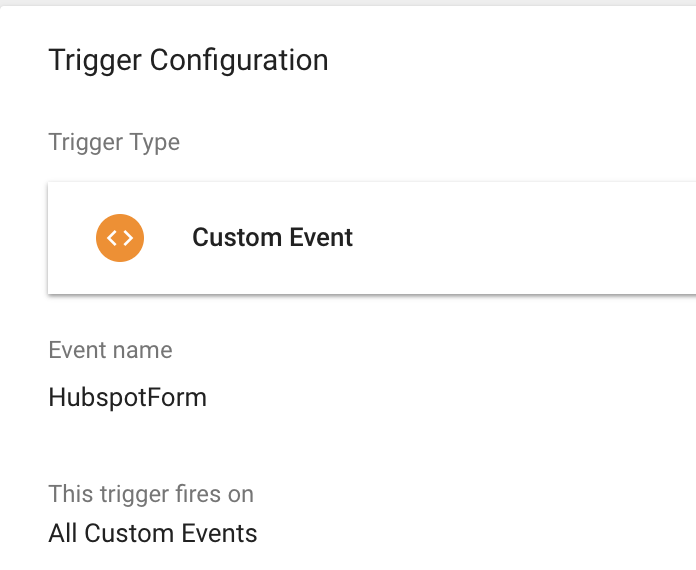Select the HubspotForm event name value
Screen dimensions: 696x570
pos(128,397)
